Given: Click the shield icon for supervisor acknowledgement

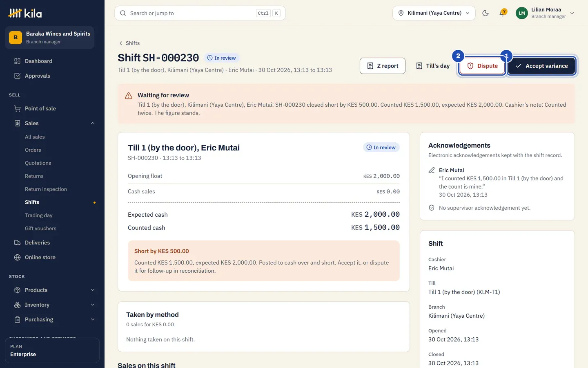Looking at the screenshot, I should click(x=432, y=208).
